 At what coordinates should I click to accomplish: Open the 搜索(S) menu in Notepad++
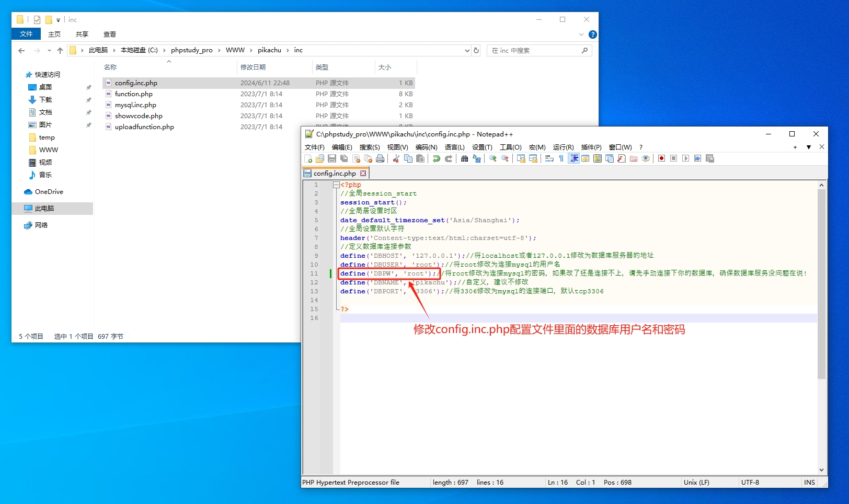[x=370, y=147]
